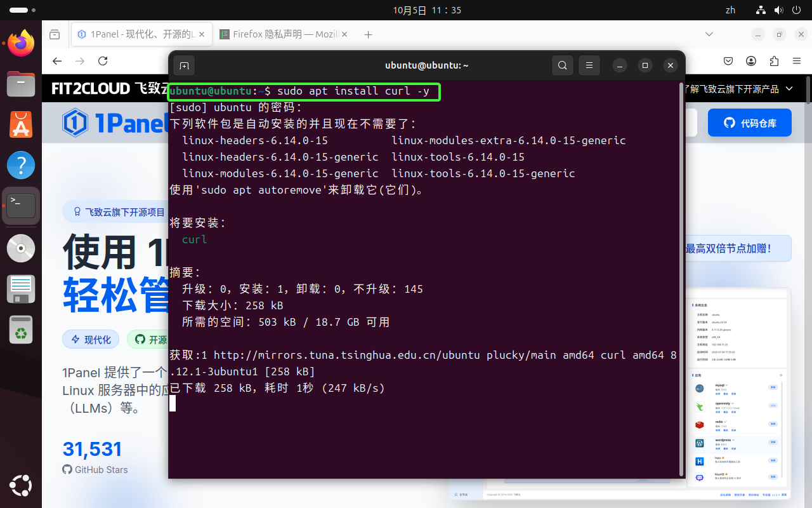Click the Firefox account avatar icon
The image size is (812, 508).
pos(751,61)
